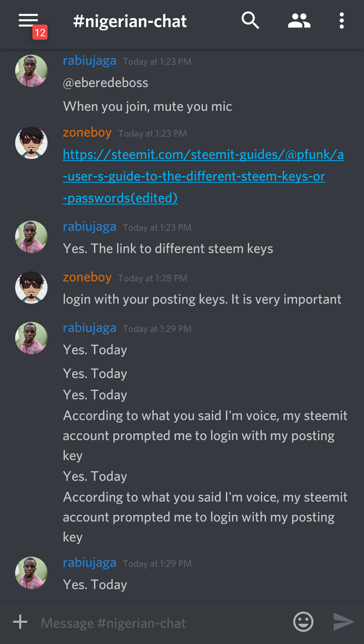The image size is (364, 644).
Task: Tap the #nigerian-chat channel title
Action: tap(130, 21)
